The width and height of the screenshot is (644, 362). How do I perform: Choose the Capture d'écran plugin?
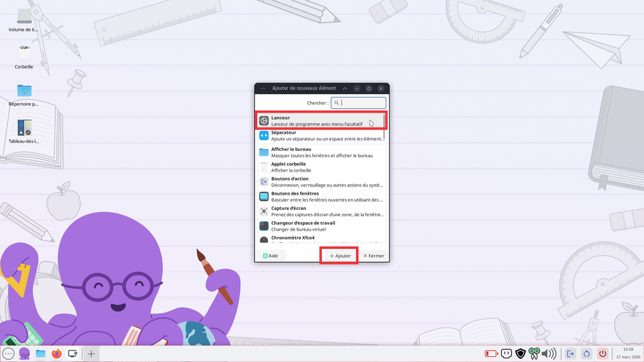pos(321,211)
